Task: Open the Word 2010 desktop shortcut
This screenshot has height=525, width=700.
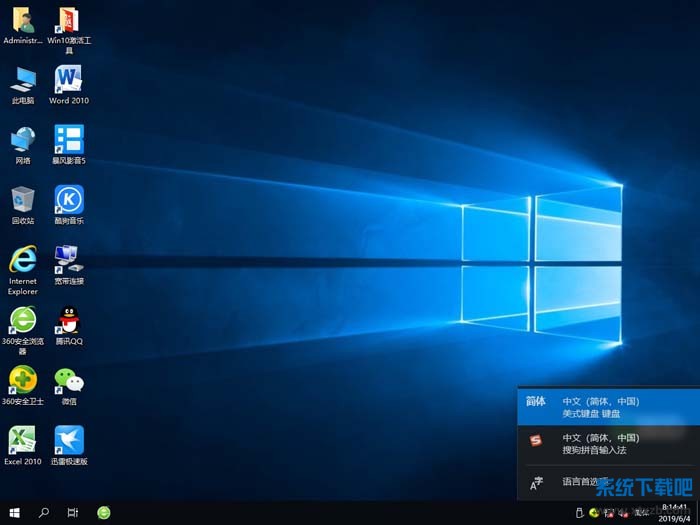Action: tap(68, 80)
